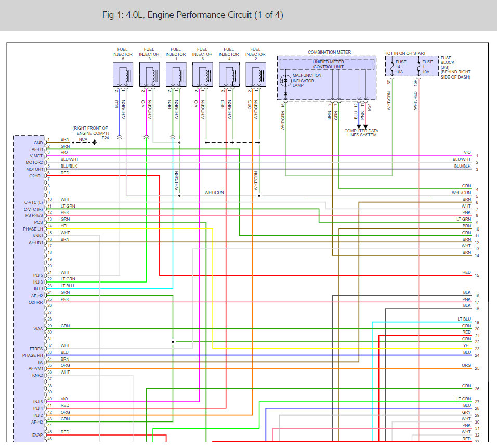Click the GND pin label on ECM
The height and width of the screenshot is (448, 497).
[x=38, y=143]
